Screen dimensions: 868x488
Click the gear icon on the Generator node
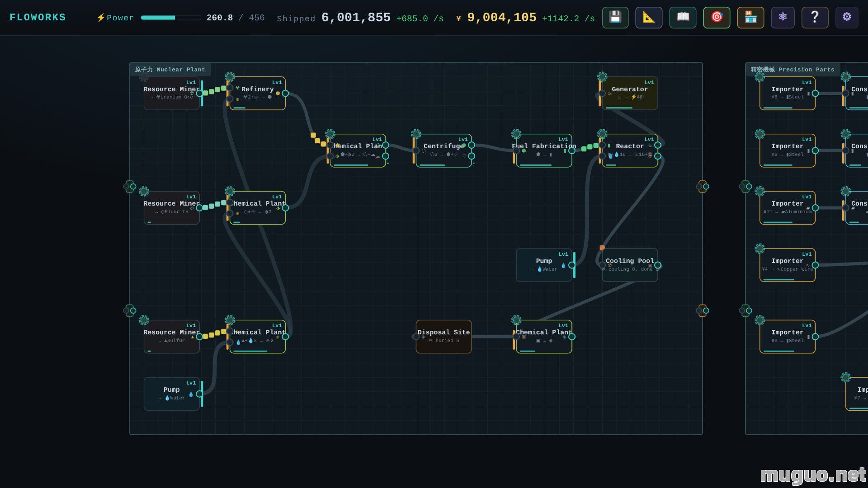coord(602,76)
